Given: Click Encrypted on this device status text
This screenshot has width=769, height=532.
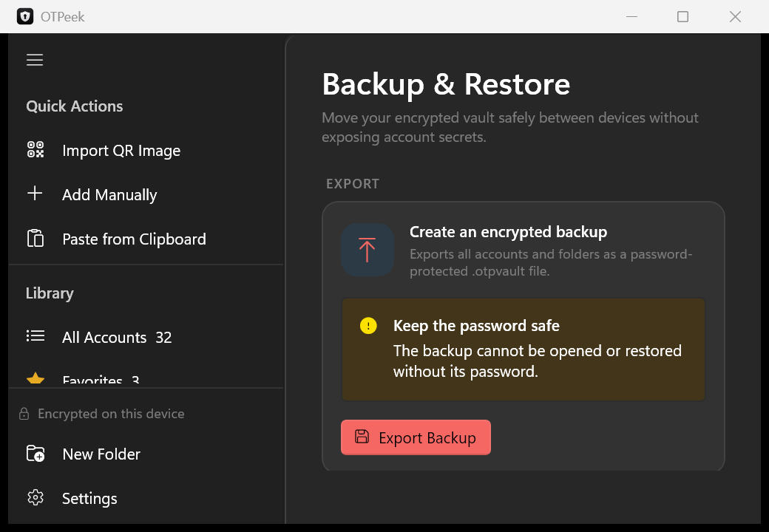Looking at the screenshot, I should (x=111, y=414).
